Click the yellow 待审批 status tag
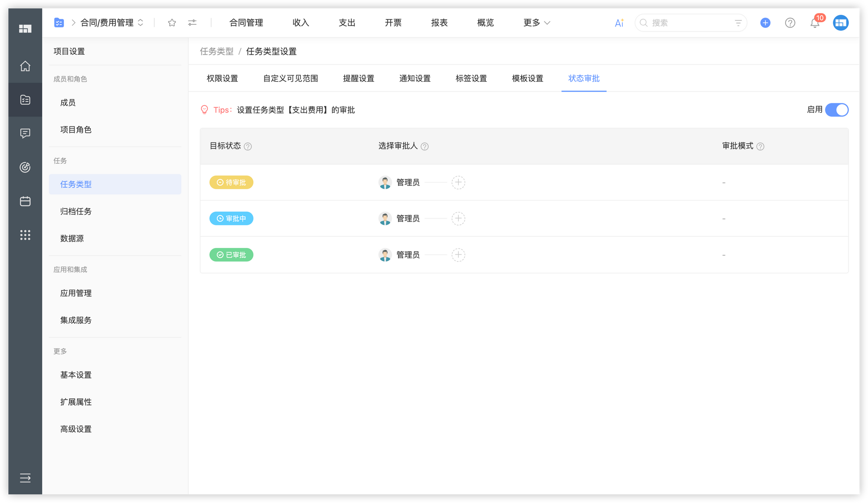The image size is (868, 503). pyautogui.click(x=231, y=182)
